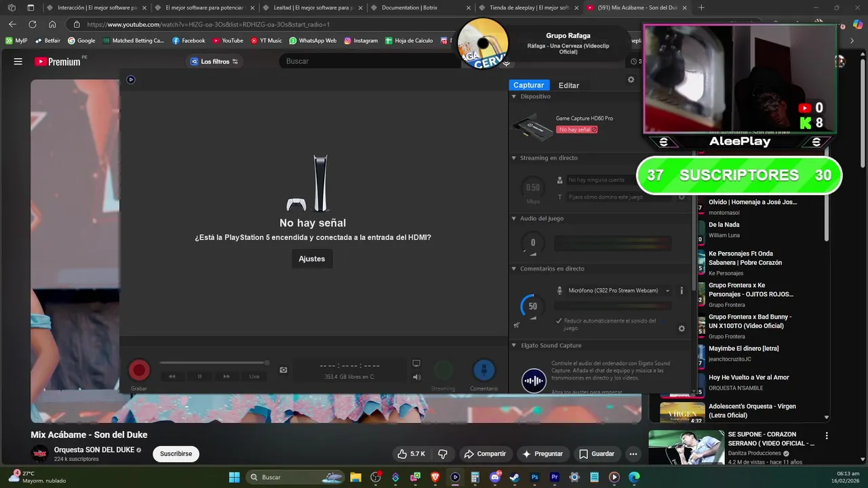Rewind the capture playback
This screenshot has height=488, width=868.
(172, 376)
